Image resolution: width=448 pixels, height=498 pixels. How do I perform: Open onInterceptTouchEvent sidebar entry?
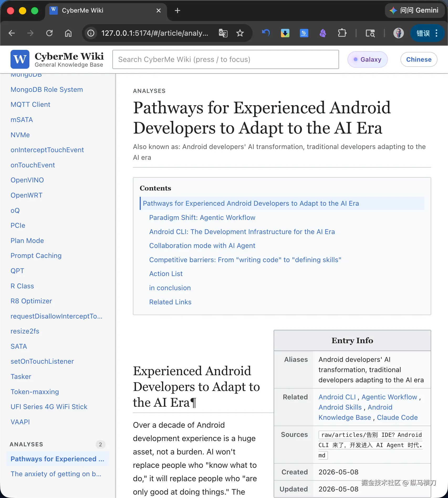(x=47, y=150)
